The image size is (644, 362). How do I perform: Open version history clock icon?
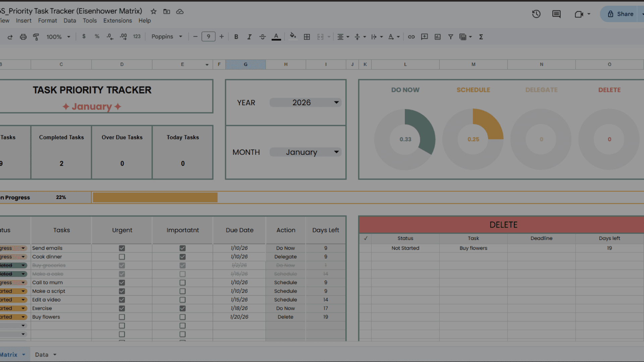tap(536, 14)
